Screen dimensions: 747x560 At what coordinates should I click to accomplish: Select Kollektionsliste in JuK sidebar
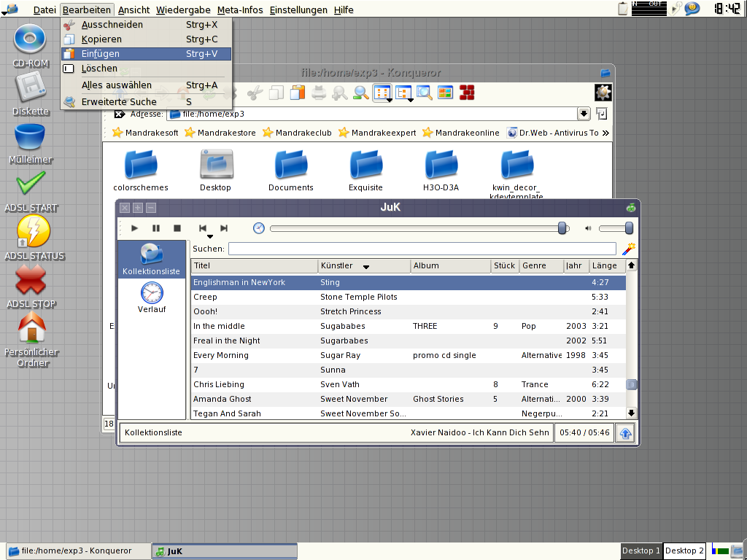pyautogui.click(x=152, y=260)
